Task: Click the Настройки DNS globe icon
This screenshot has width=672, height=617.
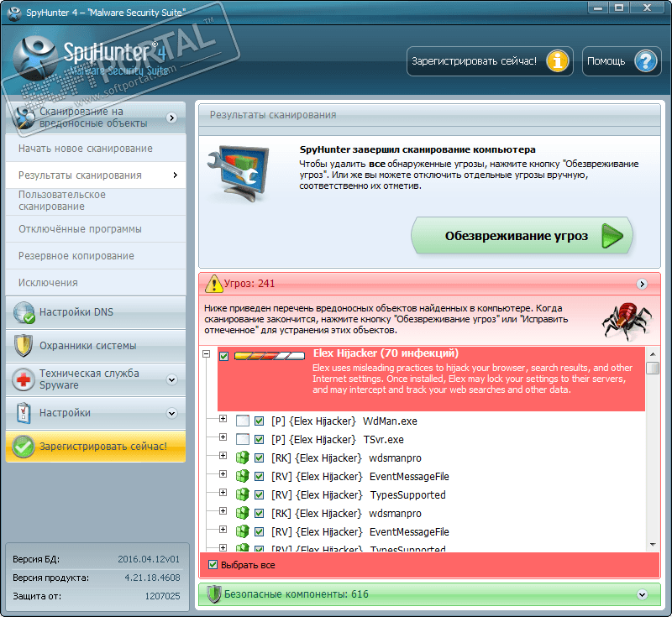Action: pyautogui.click(x=24, y=312)
